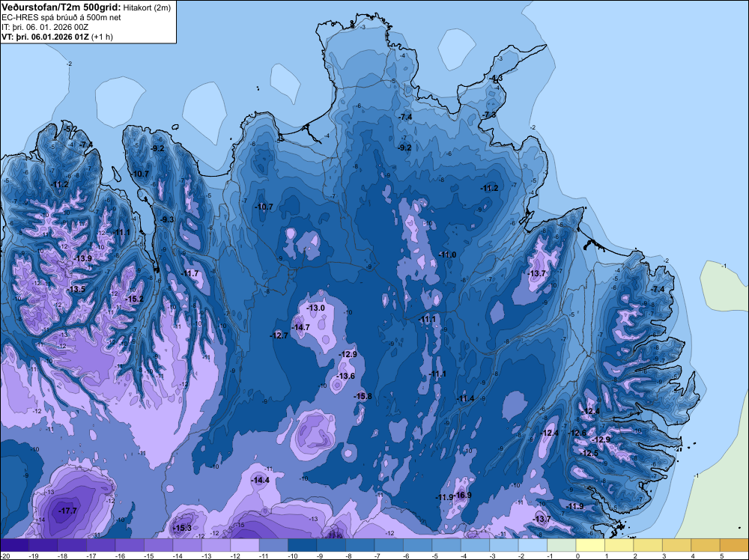Click the -15.3 temperature value
The image size is (749, 560).
point(182,528)
